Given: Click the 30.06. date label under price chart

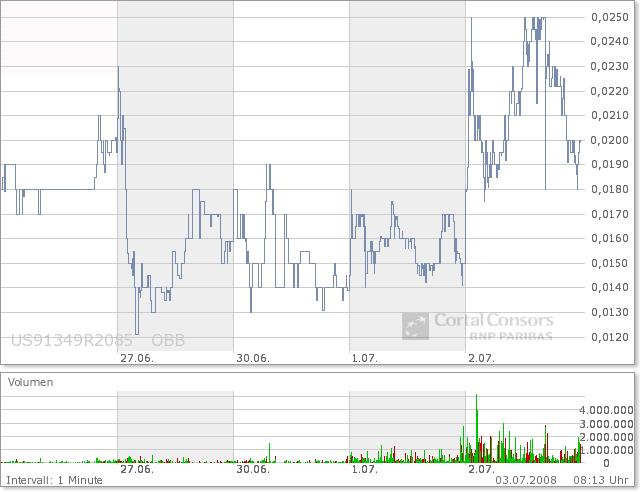Looking at the screenshot, I should point(253,358).
